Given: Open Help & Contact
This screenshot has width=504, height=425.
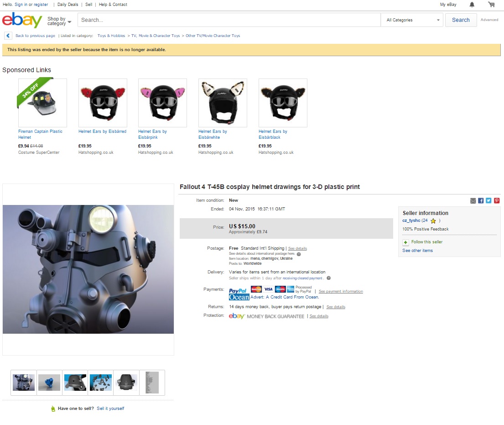Looking at the screenshot, I should tap(113, 5).
